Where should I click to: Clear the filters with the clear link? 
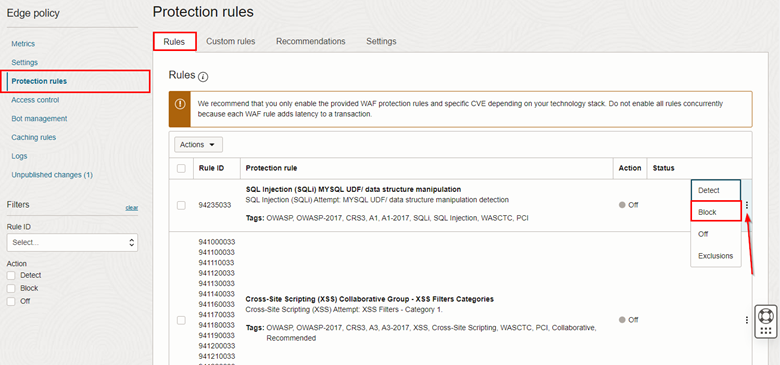pyautogui.click(x=132, y=208)
